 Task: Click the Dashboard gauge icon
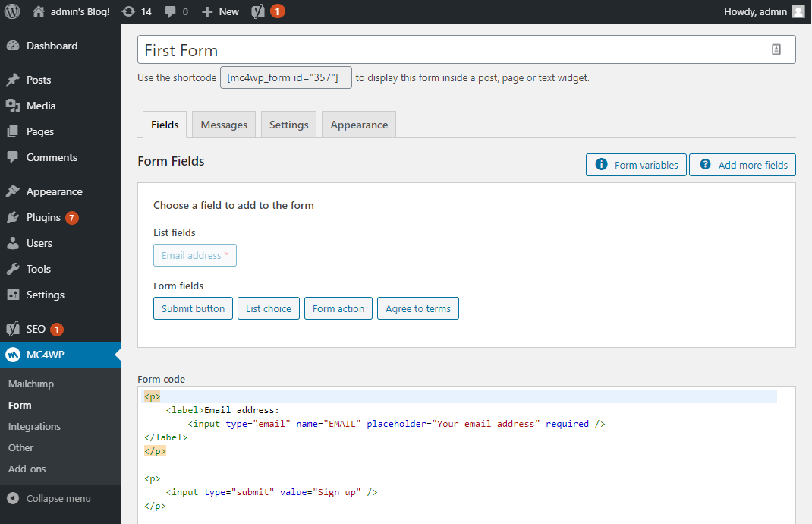(x=13, y=46)
